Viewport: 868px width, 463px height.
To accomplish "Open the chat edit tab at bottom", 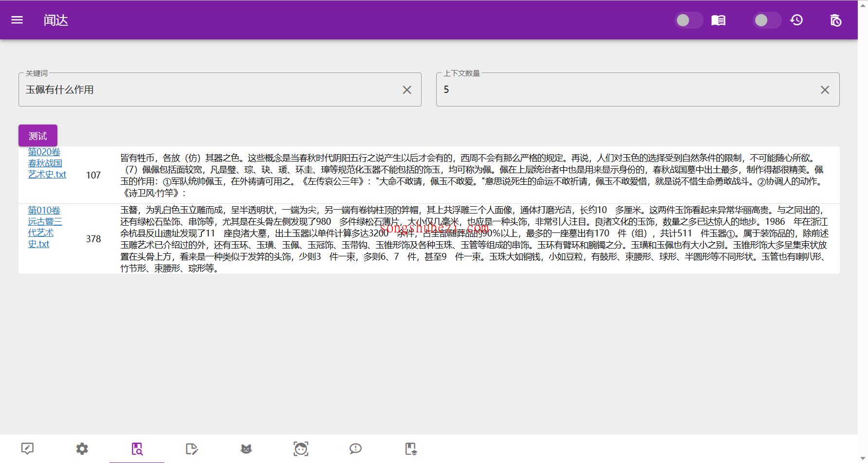I will [x=27, y=448].
